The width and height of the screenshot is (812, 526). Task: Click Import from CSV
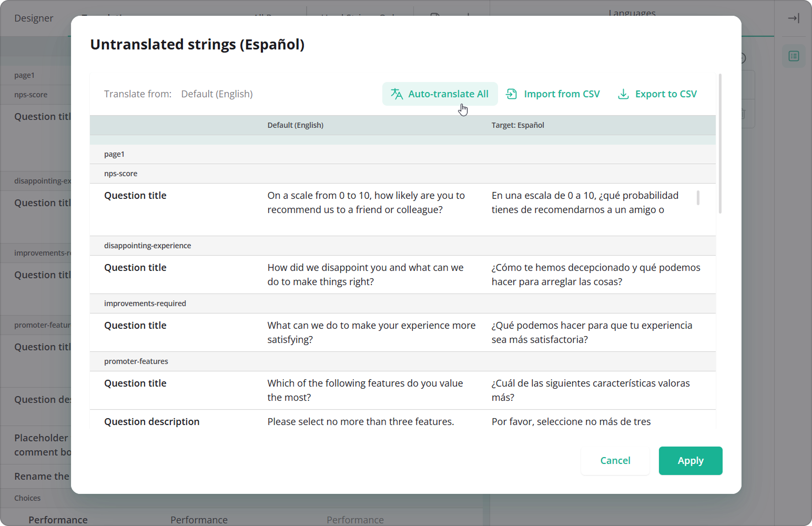[553, 94]
